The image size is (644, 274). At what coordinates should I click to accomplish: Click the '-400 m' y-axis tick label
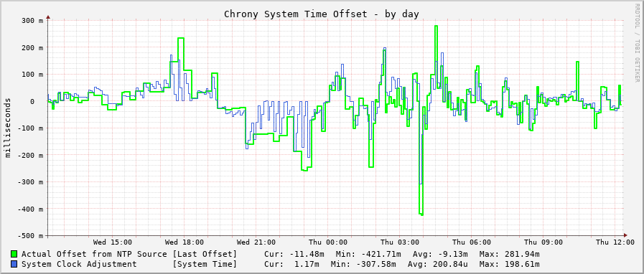pyautogui.click(x=30, y=209)
